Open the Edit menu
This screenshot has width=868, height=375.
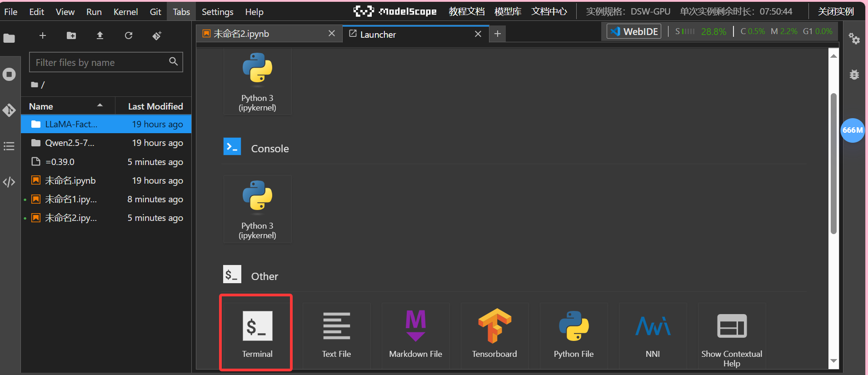pyautogui.click(x=37, y=12)
